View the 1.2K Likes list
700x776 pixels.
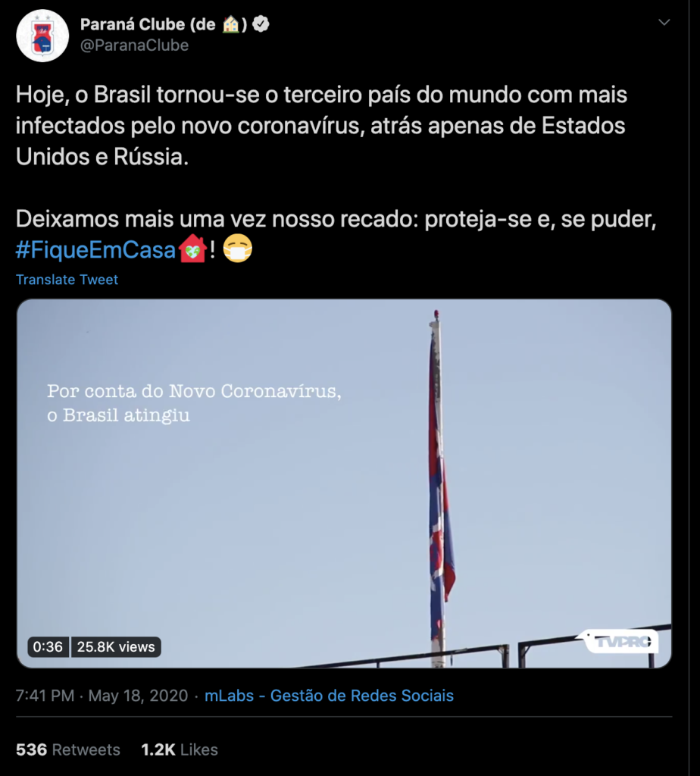[180, 749]
